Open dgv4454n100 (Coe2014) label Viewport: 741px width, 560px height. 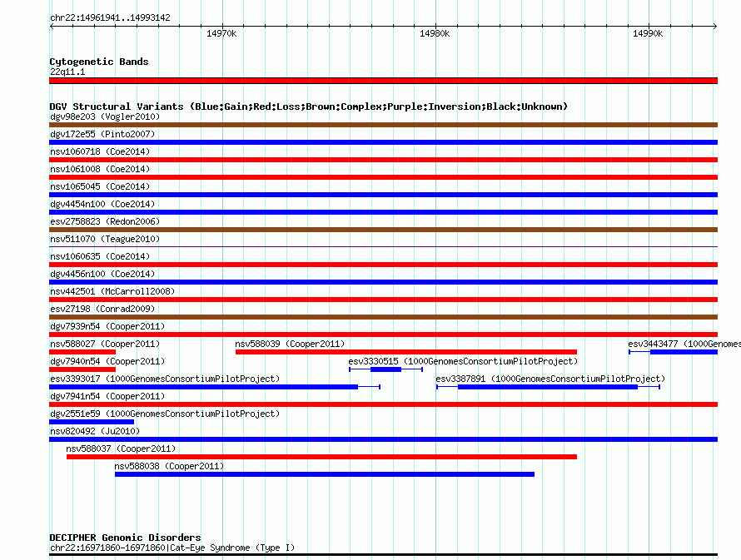click(x=102, y=204)
